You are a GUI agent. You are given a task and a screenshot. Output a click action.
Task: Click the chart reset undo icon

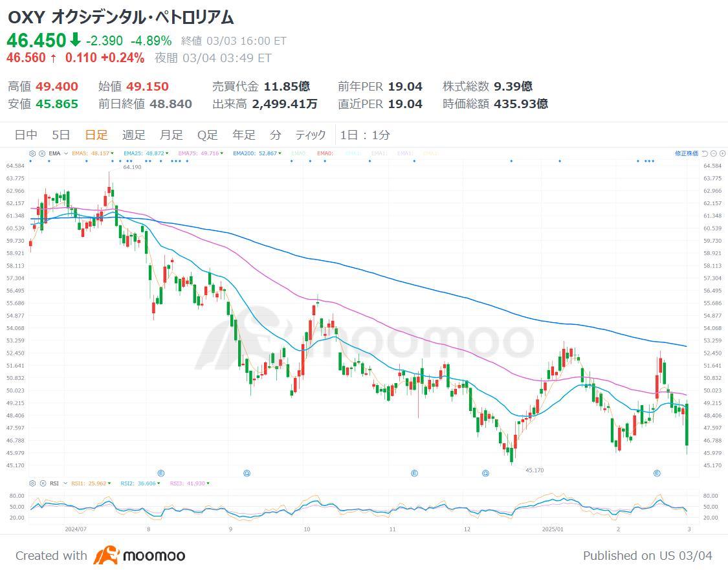point(705,153)
